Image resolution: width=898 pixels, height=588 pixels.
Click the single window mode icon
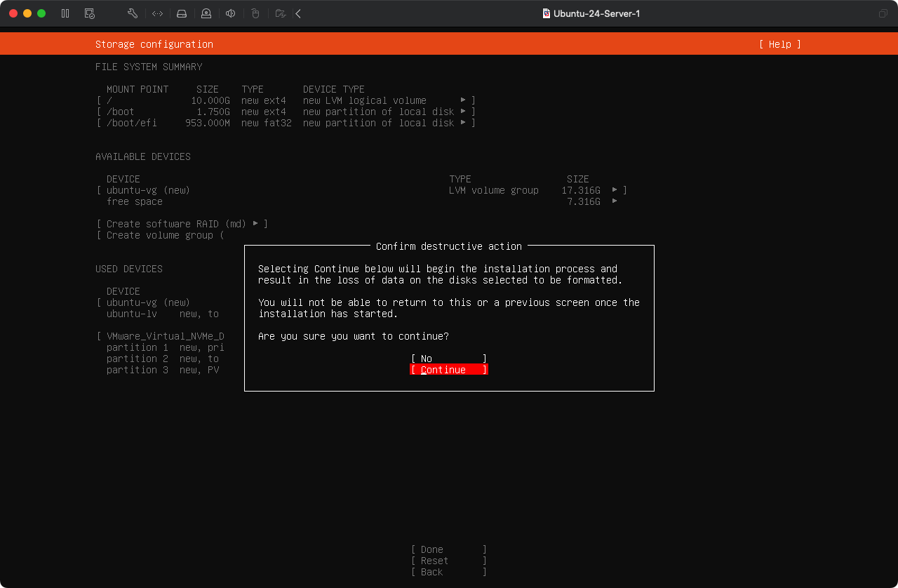tap(883, 13)
